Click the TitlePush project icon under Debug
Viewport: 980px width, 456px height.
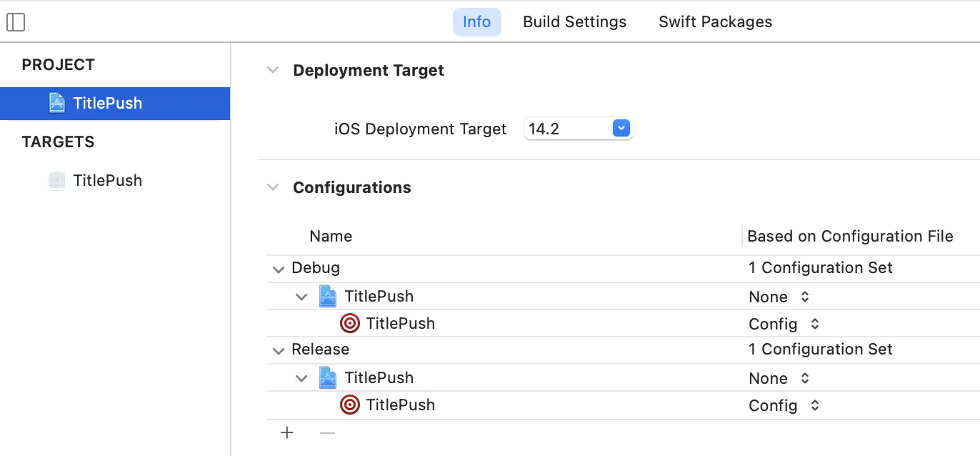click(328, 296)
